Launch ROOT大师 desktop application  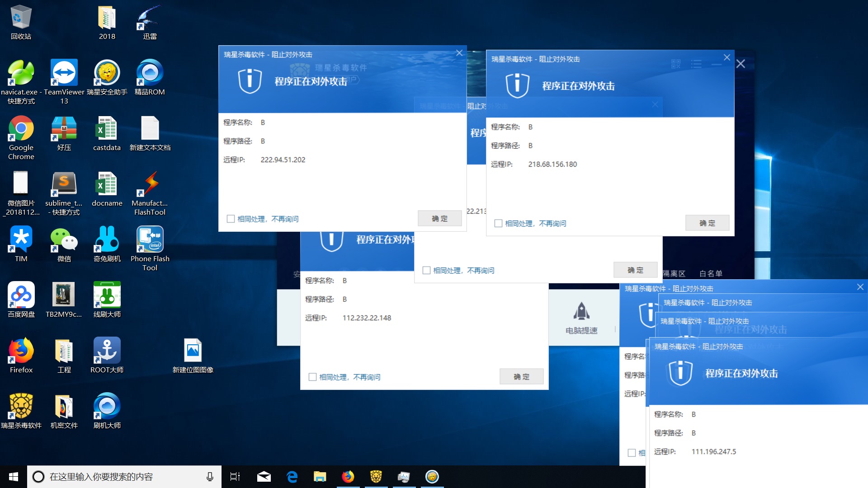click(107, 351)
